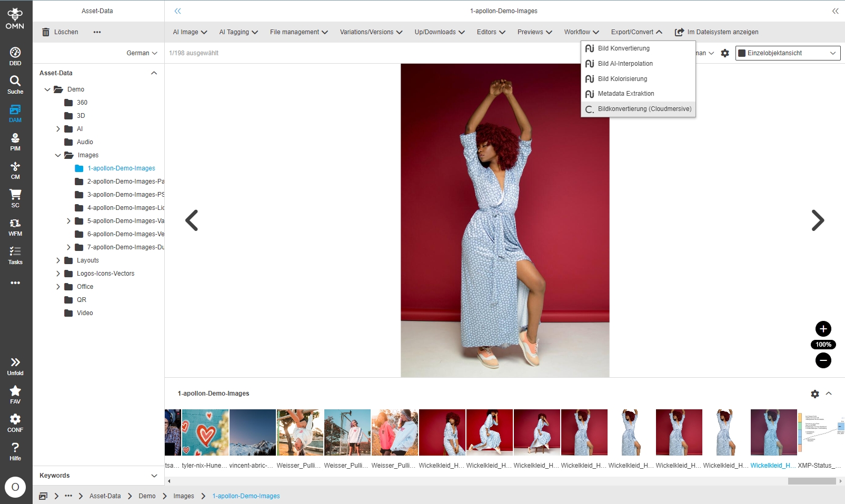This screenshot has width=845, height=504.
Task: Open the Suche search module
Action: 15,85
